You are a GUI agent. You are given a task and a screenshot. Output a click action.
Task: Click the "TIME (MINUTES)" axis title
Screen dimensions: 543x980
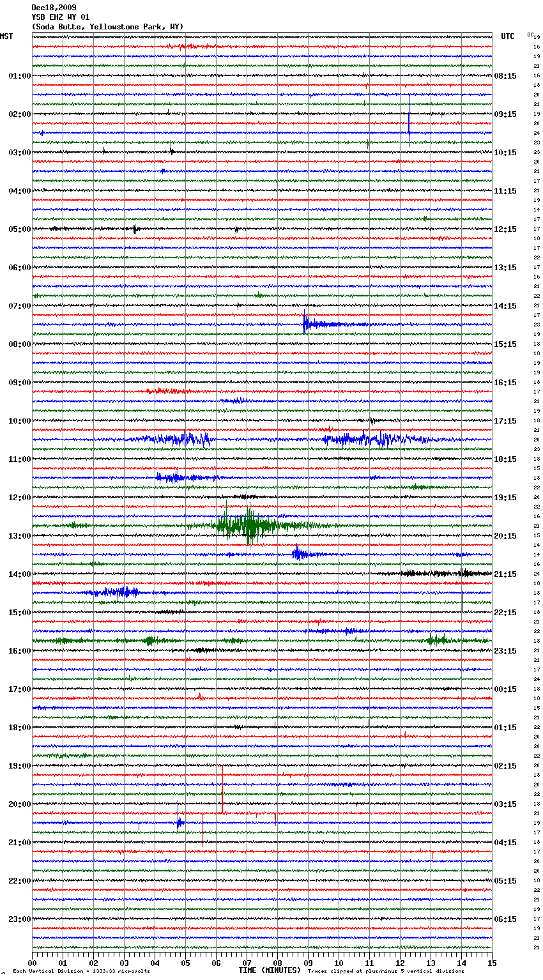tap(270, 970)
